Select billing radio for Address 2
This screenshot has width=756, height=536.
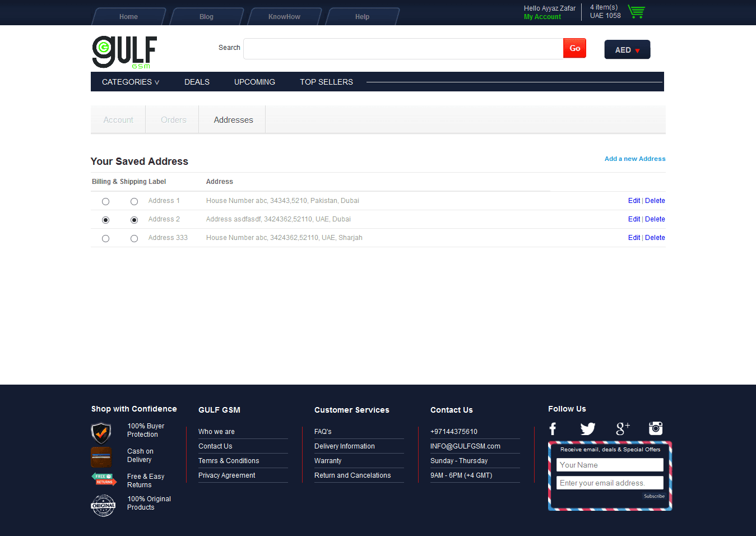point(105,220)
